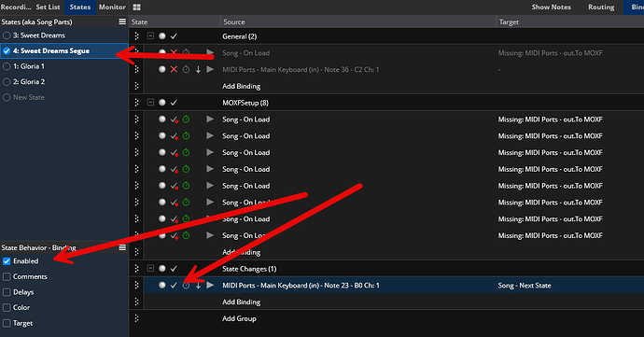
Task: Switch to the Monitor tab
Action: [x=112, y=7]
